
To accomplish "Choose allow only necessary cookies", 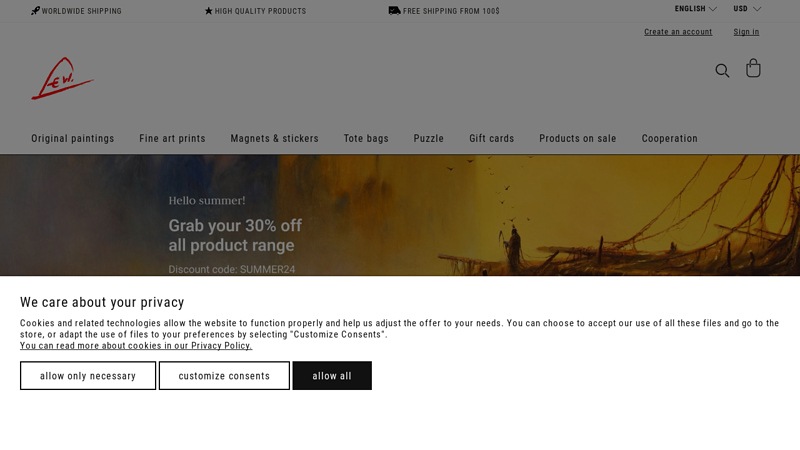I will coord(88,376).
